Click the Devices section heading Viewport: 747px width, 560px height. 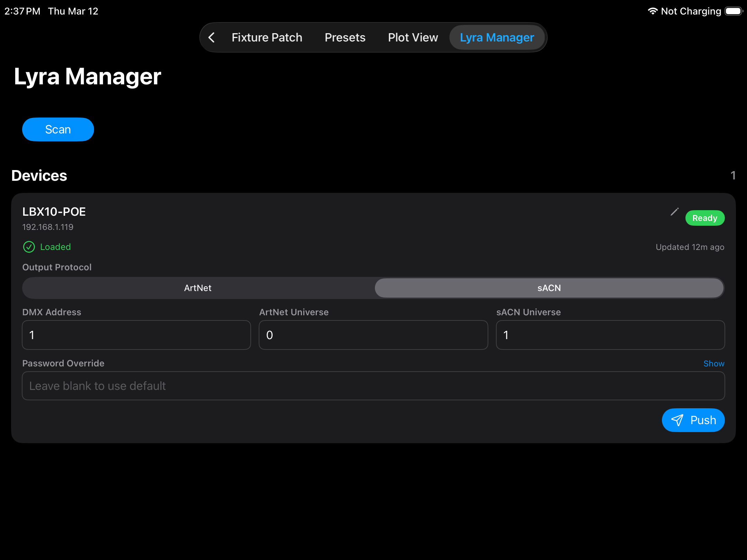click(39, 176)
